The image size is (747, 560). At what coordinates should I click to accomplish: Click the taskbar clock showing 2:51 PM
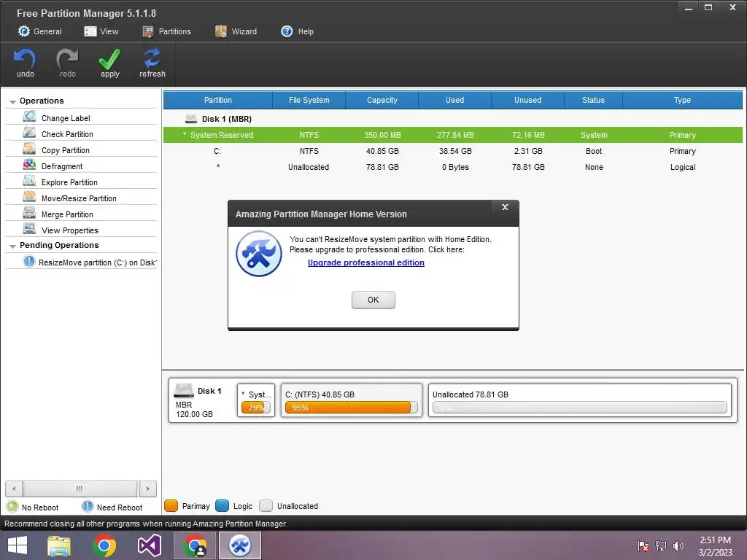click(715, 546)
